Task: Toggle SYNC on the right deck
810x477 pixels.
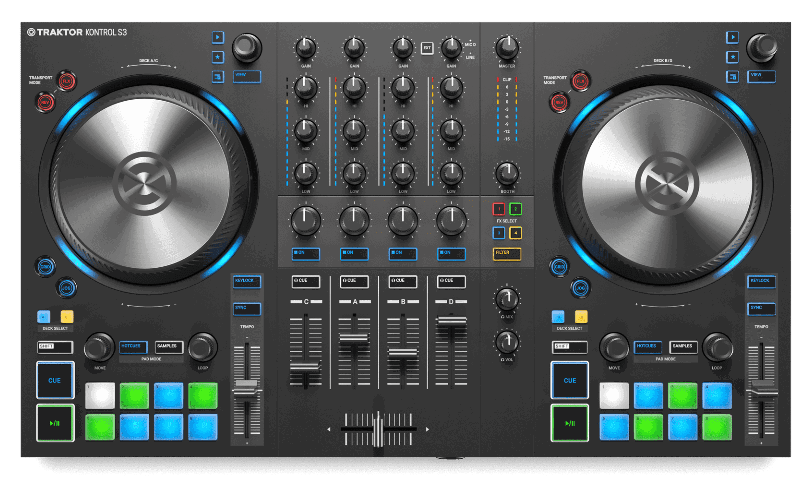Action: pos(761,309)
